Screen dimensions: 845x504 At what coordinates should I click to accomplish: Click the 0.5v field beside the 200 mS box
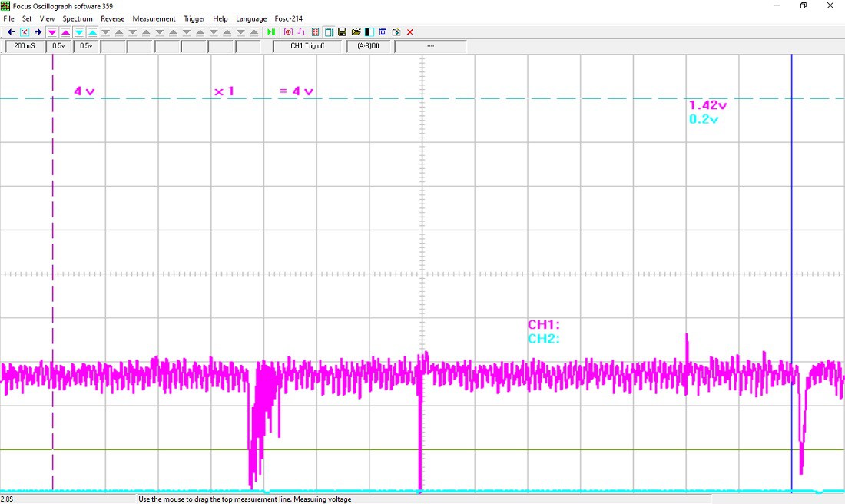tap(58, 46)
